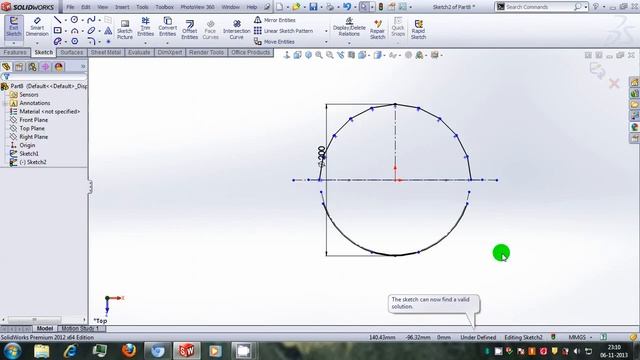Screen dimensions: 640x360
Task: Open Firefox from the taskbar
Action: pyautogui.click(x=129, y=351)
